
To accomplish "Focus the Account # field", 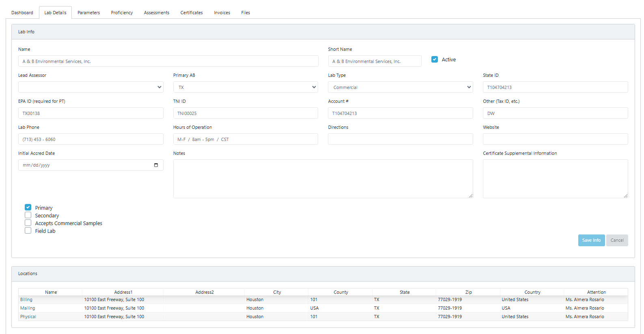I will (x=401, y=113).
